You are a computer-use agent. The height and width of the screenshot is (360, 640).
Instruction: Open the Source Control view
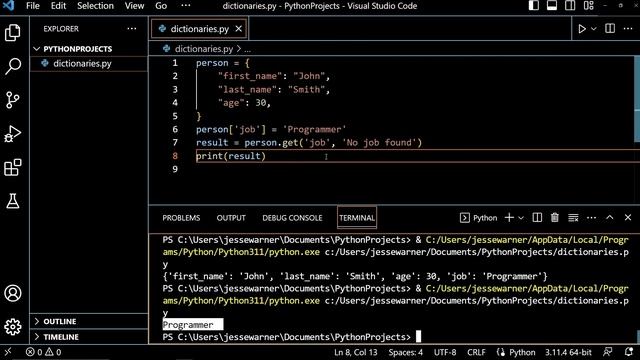13,100
